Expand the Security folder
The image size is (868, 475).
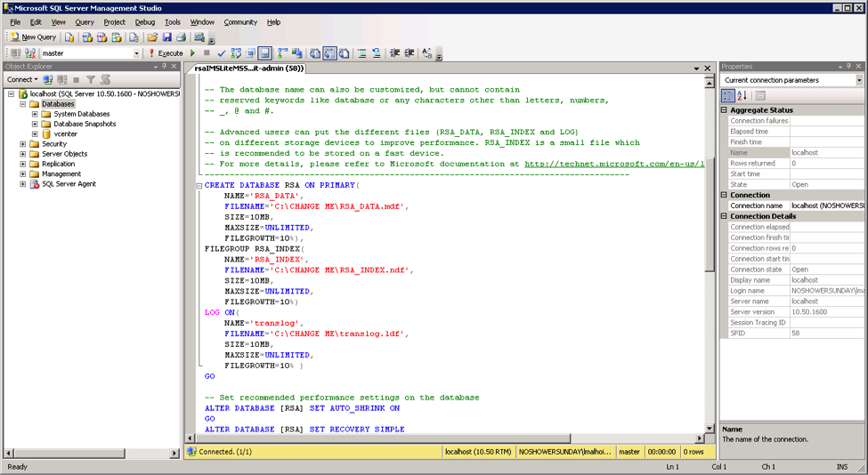tap(22, 144)
